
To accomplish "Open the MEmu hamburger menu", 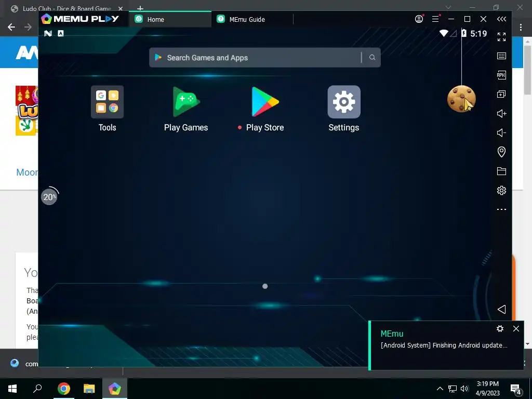I will pyautogui.click(x=435, y=19).
